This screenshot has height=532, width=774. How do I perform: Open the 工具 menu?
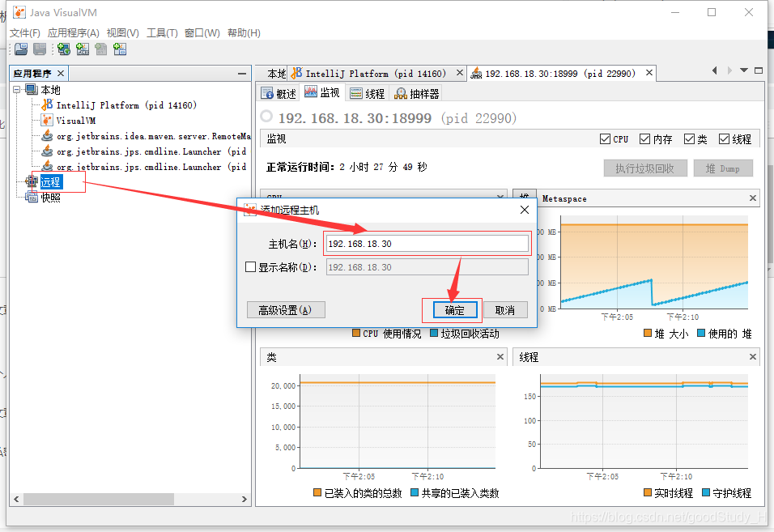(x=162, y=33)
